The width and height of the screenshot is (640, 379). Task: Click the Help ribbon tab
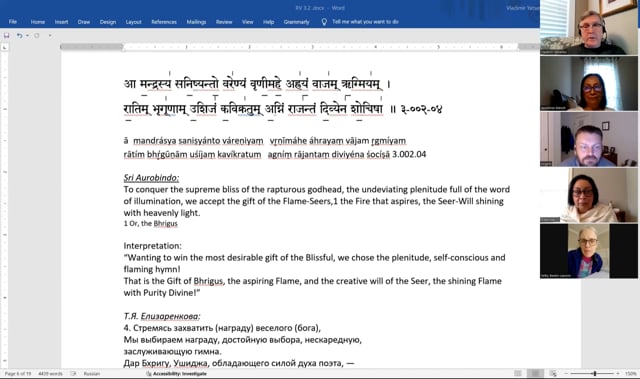(x=269, y=22)
